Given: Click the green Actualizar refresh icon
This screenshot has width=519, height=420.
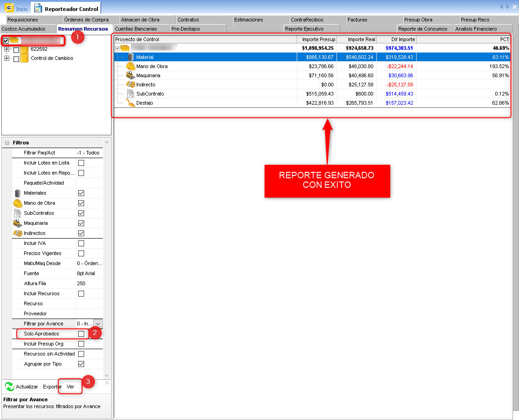Looking at the screenshot, I should pos(9,387).
